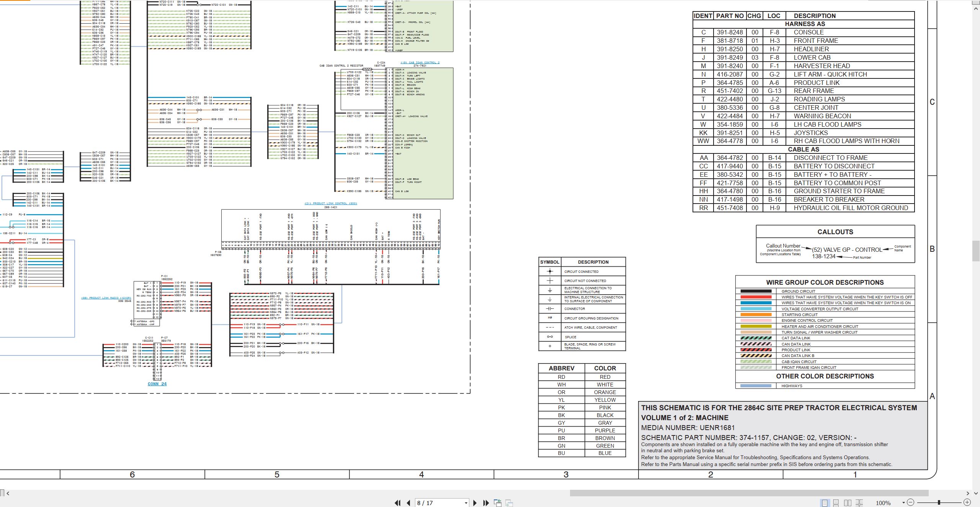The width and height of the screenshot is (980, 507).
Task: Click the zoom slider handle
Action: [939, 502]
